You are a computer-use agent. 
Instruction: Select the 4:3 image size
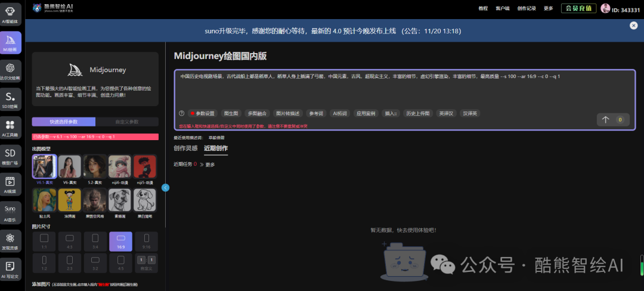click(x=70, y=242)
